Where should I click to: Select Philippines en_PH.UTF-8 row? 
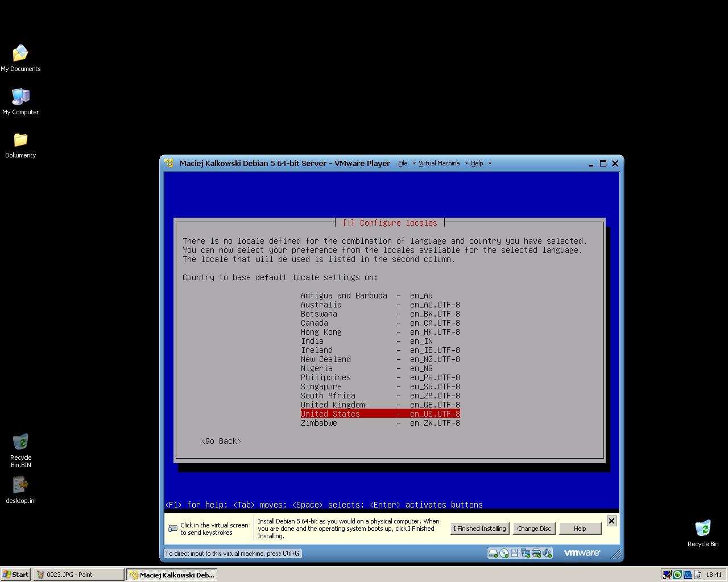click(x=380, y=377)
